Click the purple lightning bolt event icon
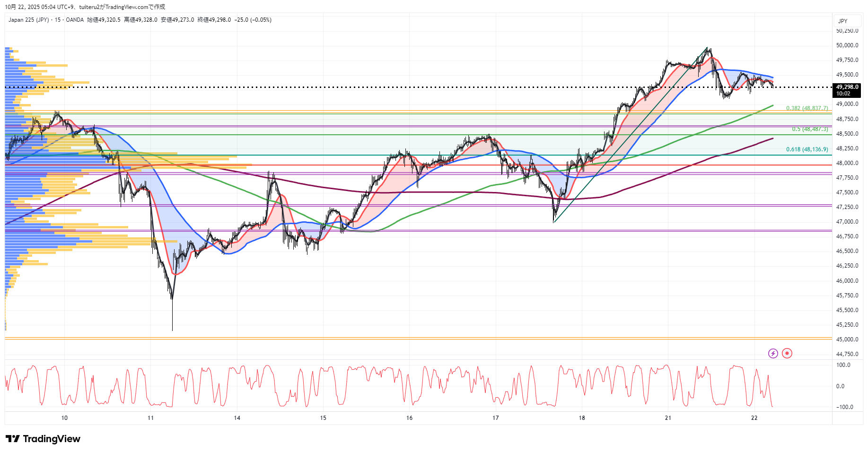The width and height of the screenshot is (868, 453). coord(773,353)
